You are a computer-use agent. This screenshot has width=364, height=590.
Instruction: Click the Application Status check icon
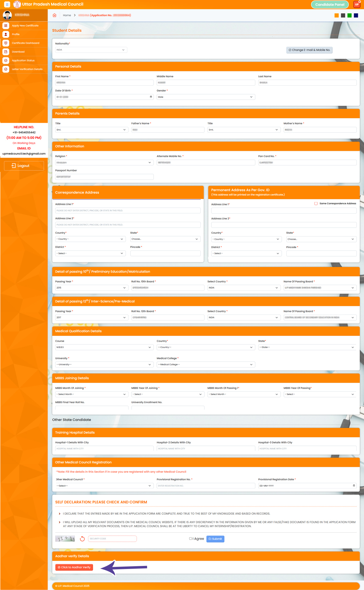pyautogui.click(x=6, y=60)
